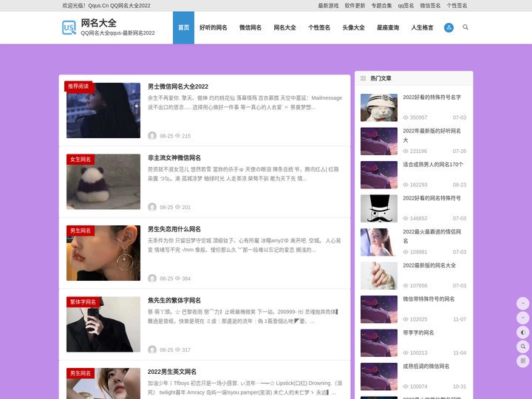Toggle dark mode with the half-circle floating button
The width and height of the screenshot is (532, 399).
523,332
